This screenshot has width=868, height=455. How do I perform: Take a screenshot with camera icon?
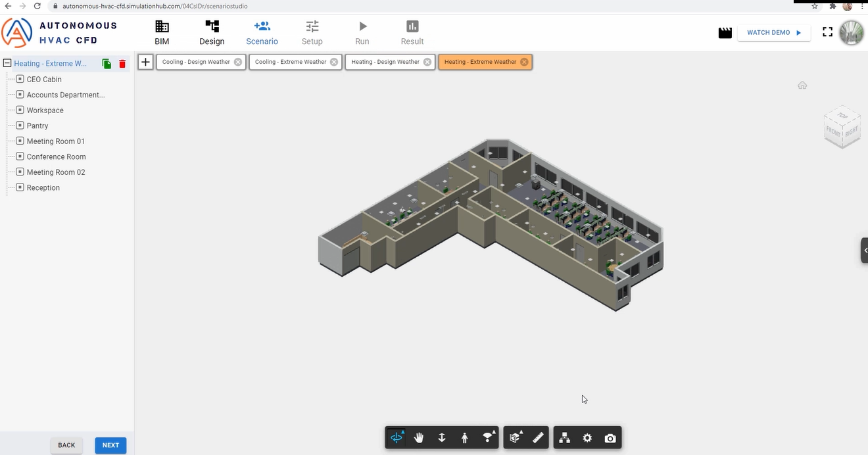[x=610, y=438]
